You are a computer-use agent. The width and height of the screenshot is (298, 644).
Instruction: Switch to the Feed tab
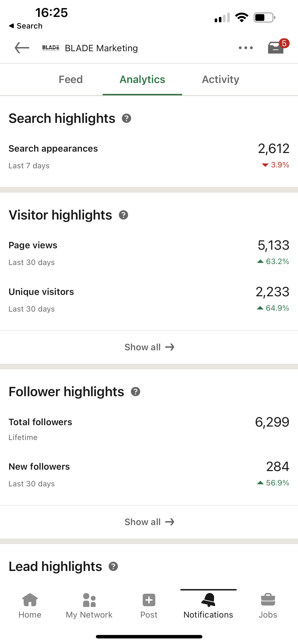tap(71, 80)
